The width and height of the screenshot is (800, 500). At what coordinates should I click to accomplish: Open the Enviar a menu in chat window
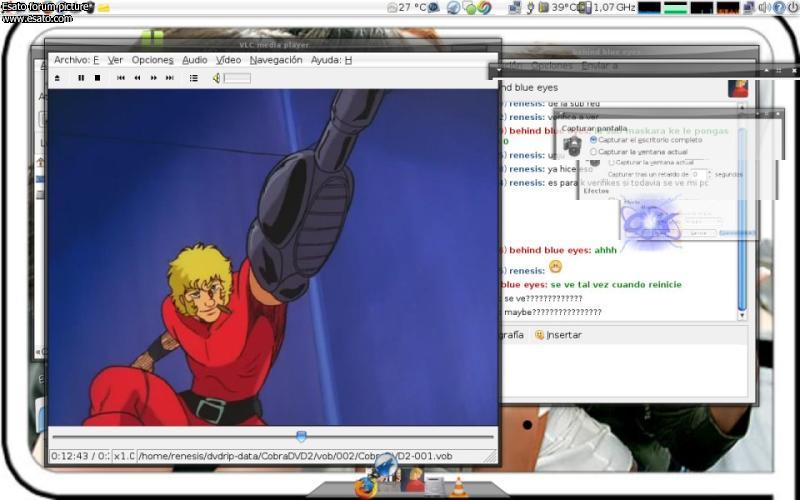(x=600, y=66)
